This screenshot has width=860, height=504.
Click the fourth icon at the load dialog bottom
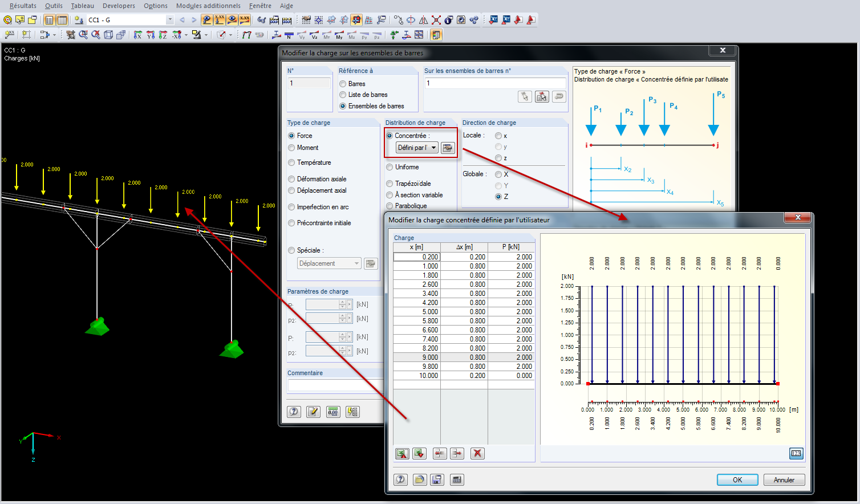(x=352, y=412)
